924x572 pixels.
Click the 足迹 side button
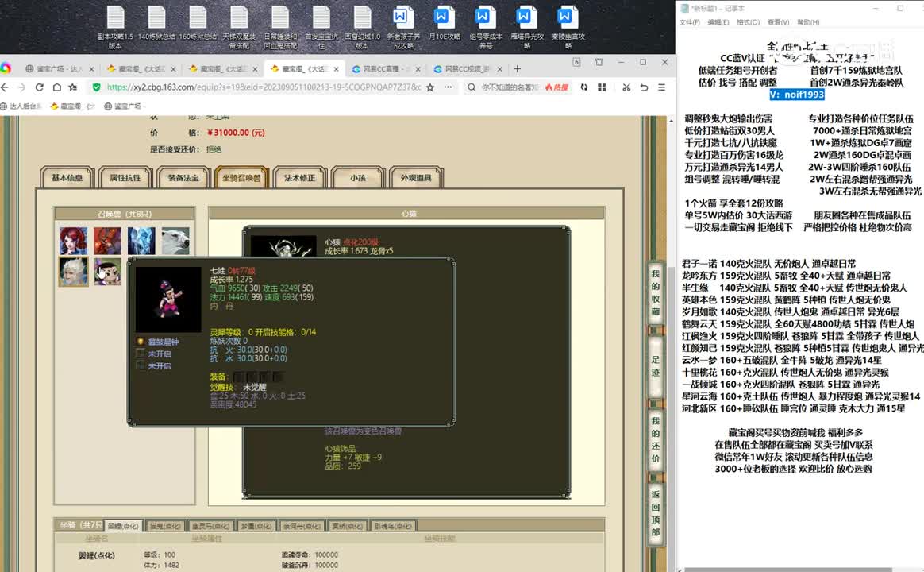pyautogui.click(x=655, y=366)
